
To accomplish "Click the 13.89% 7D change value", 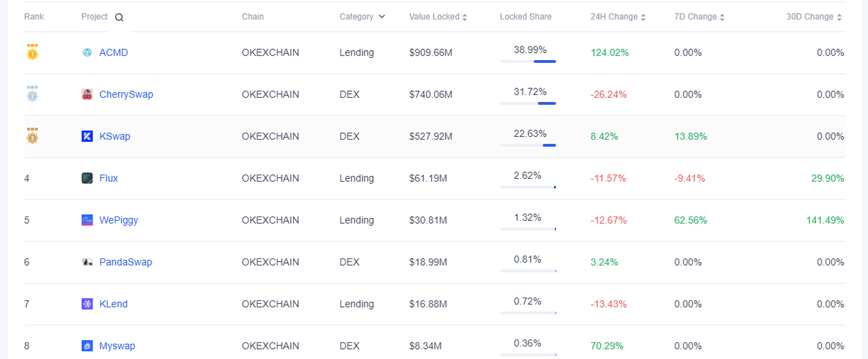I will [691, 136].
